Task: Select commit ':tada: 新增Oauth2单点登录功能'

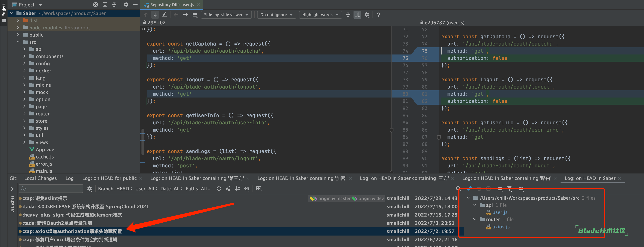Action: (x=57, y=223)
